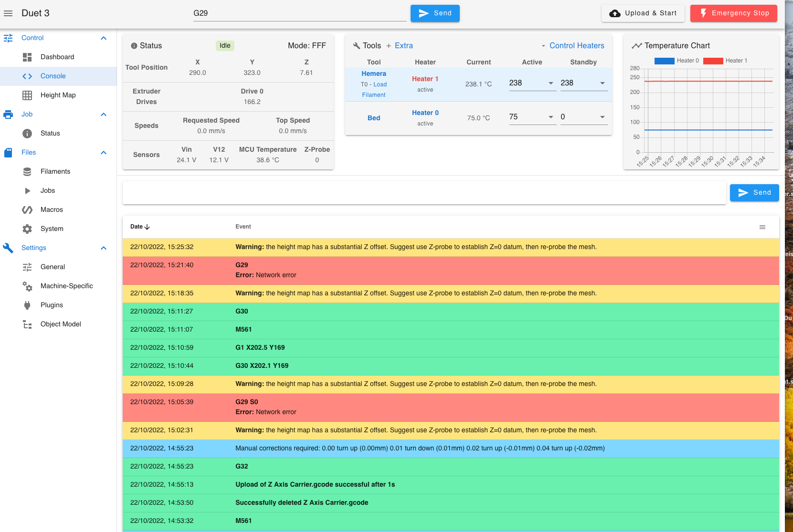This screenshot has height=532, width=793.
Task: Focus the top G-code input containing G29
Action: click(300, 13)
